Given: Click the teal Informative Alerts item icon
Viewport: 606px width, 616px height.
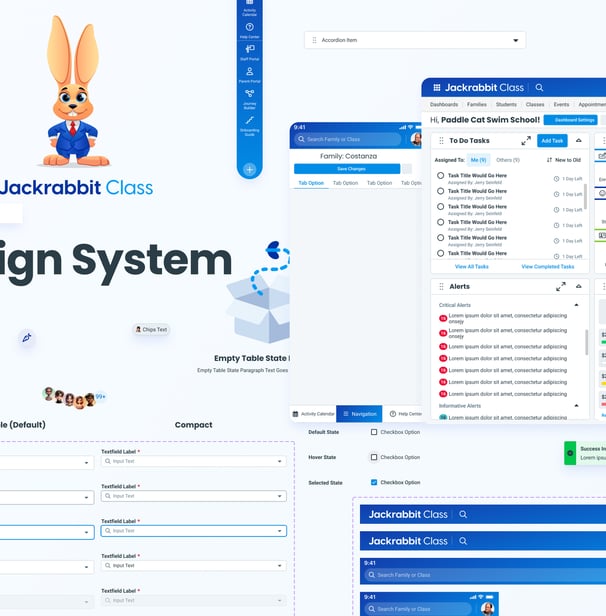Looking at the screenshot, I should [443, 417].
